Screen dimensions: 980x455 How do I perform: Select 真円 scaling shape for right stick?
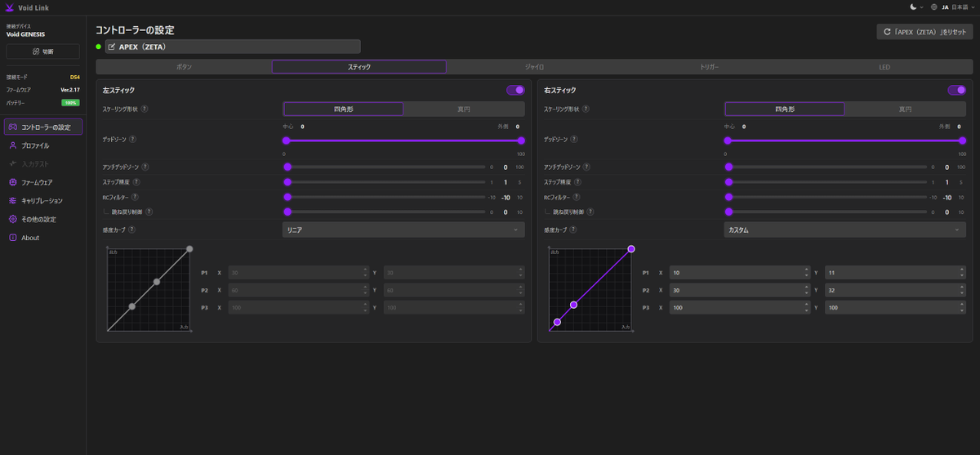(x=905, y=109)
